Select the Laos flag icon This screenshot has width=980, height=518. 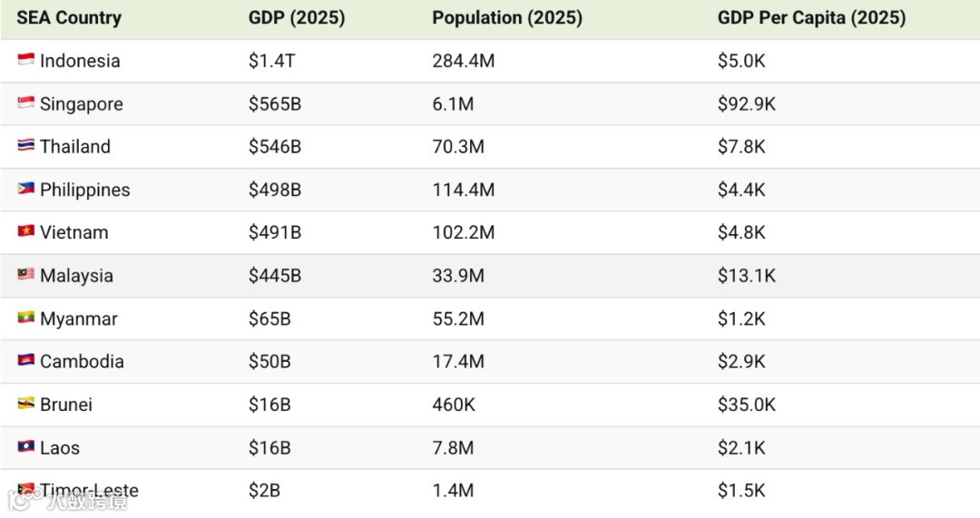[x=25, y=447]
